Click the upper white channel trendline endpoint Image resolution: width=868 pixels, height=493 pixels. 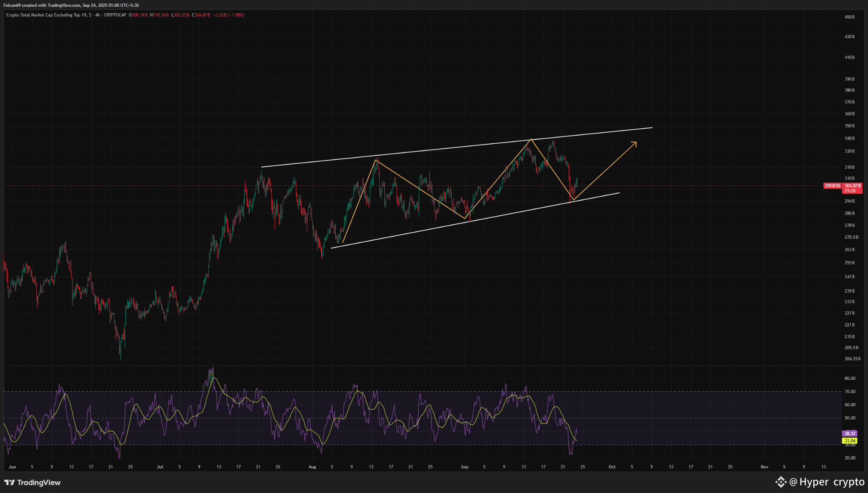pos(652,127)
